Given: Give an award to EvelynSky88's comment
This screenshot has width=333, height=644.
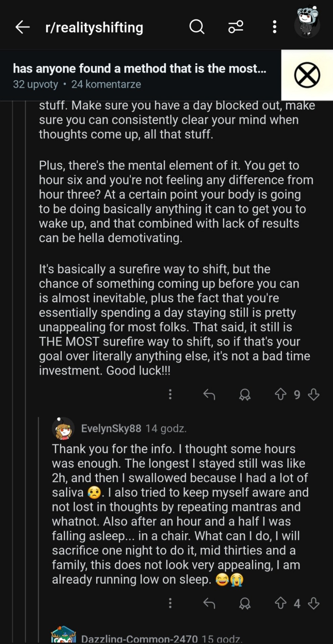Looking at the screenshot, I should click(x=245, y=603).
